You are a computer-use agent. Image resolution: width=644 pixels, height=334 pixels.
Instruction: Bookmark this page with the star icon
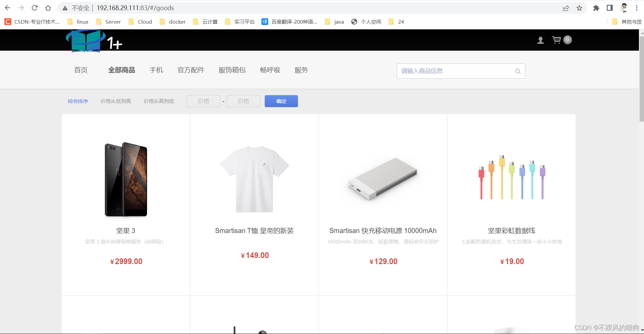pos(579,8)
